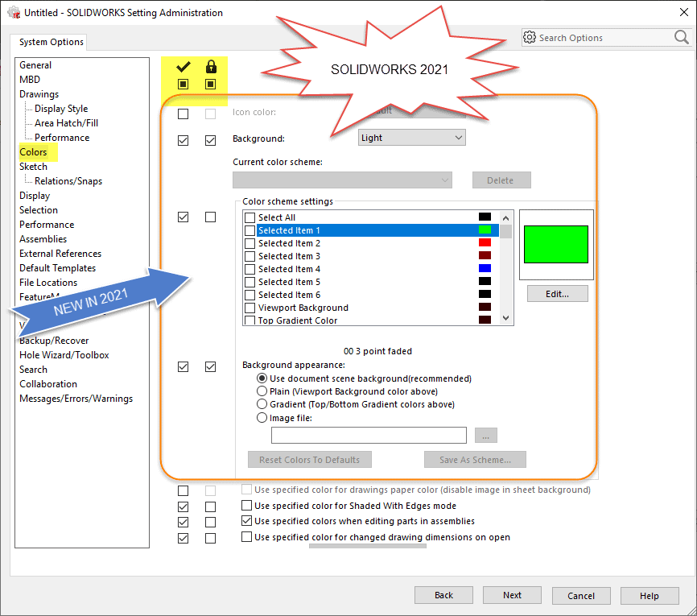Select Use document scene background radio button

[x=262, y=378]
